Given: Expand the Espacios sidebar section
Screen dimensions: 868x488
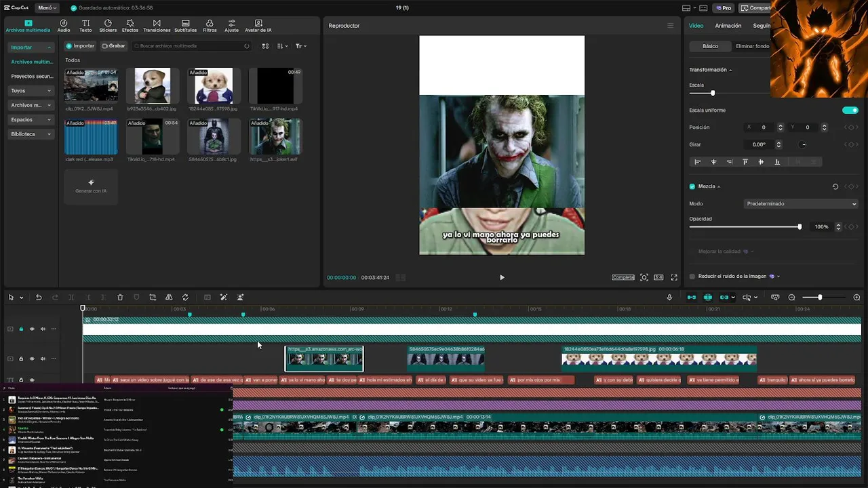Looking at the screenshot, I should tap(31, 120).
